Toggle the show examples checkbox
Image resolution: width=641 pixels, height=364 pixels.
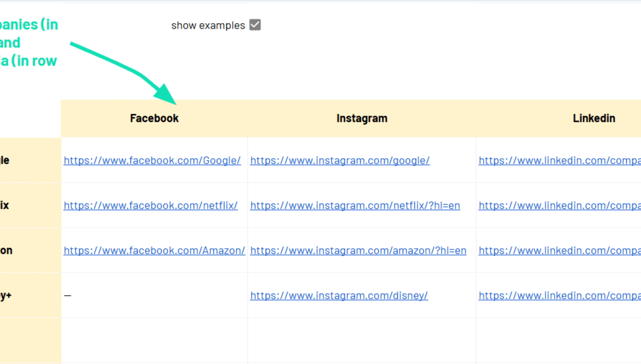[x=255, y=25]
